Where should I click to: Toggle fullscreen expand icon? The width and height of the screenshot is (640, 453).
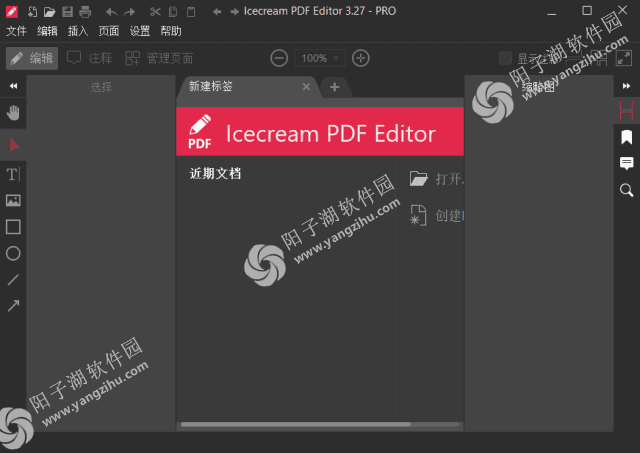pos(624,58)
